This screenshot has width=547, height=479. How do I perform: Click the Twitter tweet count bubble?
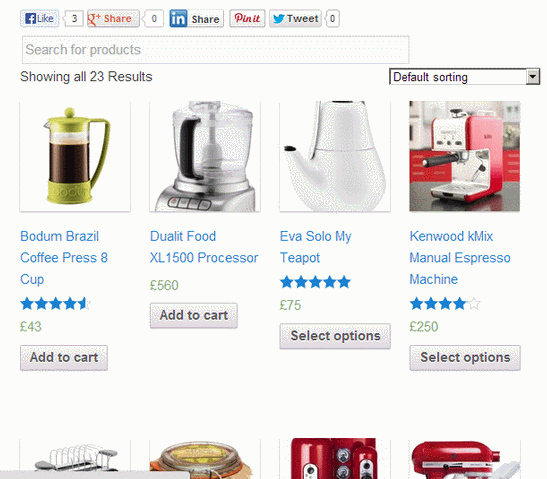tap(332, 18)
